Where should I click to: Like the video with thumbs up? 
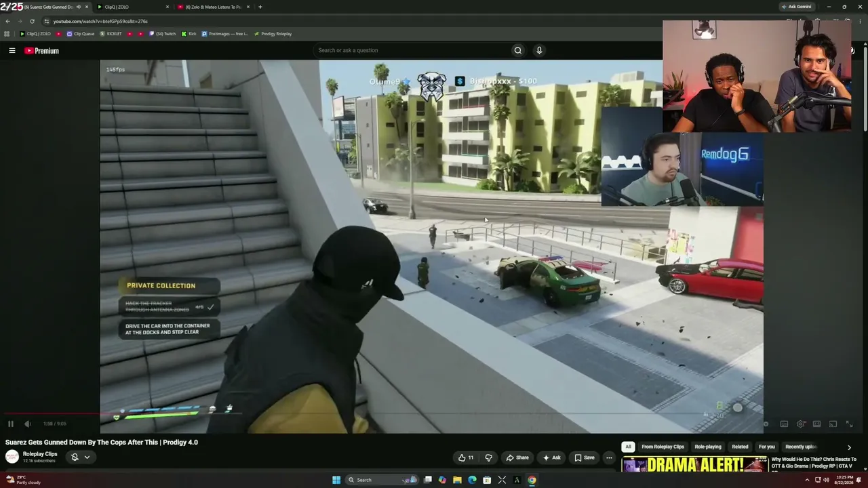click(x=466, y=457)
